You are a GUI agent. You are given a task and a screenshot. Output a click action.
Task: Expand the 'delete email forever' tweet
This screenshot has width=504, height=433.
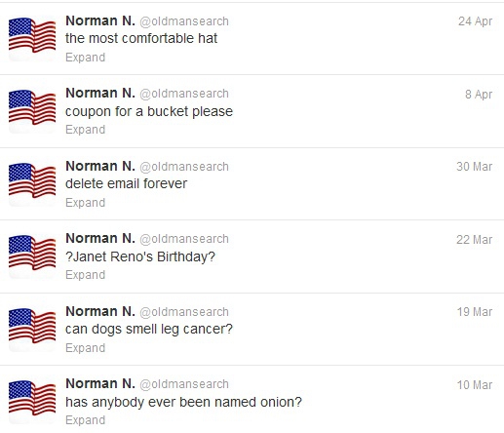pyautogui.click(x=86, y=203)
